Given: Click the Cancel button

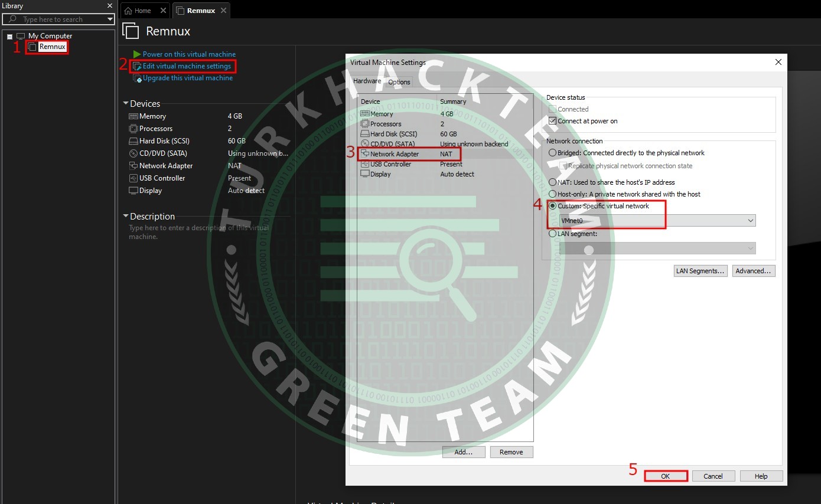Looking at the screenshot, I should pos(713,476).
